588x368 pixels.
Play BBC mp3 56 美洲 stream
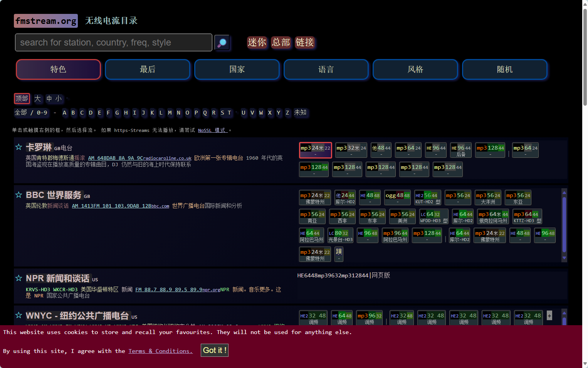point(402,216)
